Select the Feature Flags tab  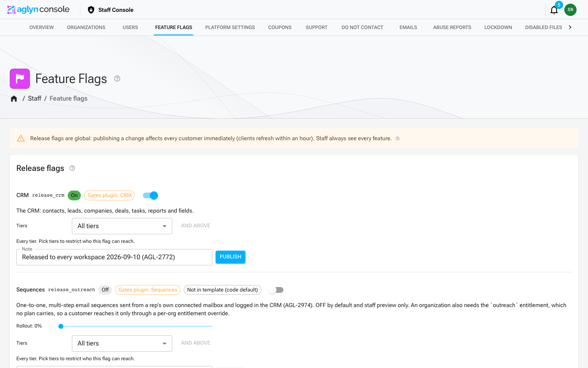(174, 27)
